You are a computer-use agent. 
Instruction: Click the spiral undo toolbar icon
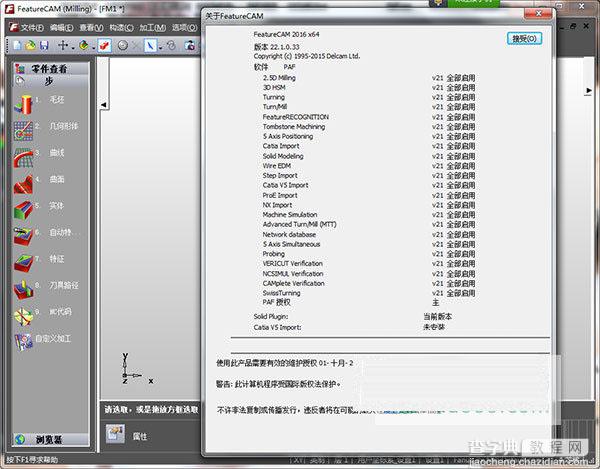[171, 46]
